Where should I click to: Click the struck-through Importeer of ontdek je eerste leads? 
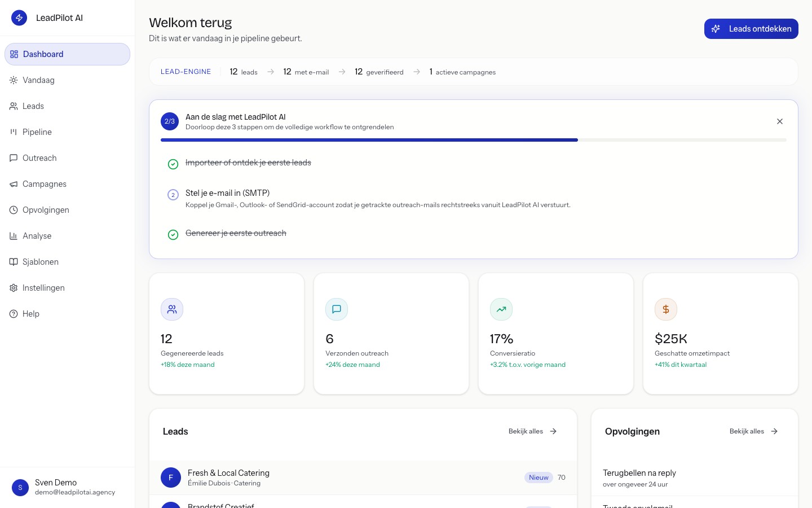pyautogui.click(x=248, y=163)
